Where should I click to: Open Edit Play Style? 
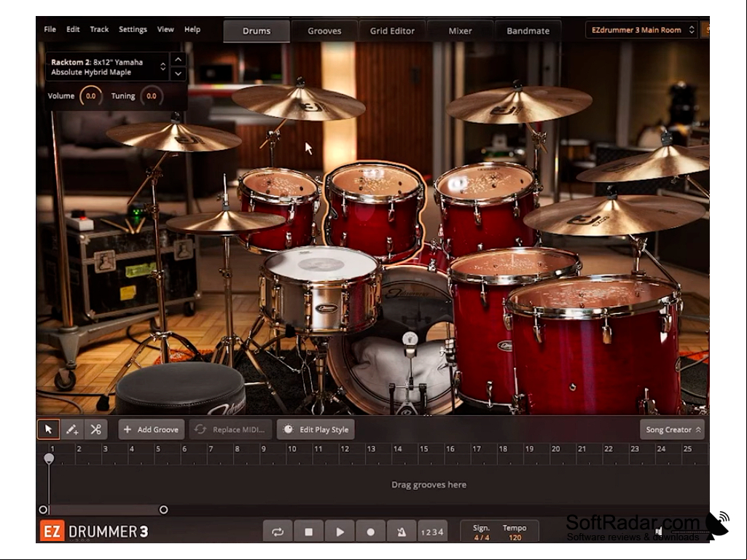[316, 430]
